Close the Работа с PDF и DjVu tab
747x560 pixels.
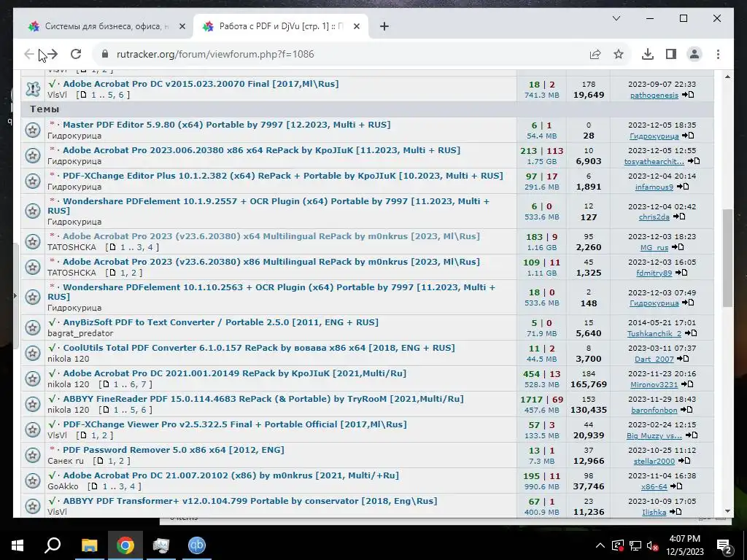pos(356,26)
